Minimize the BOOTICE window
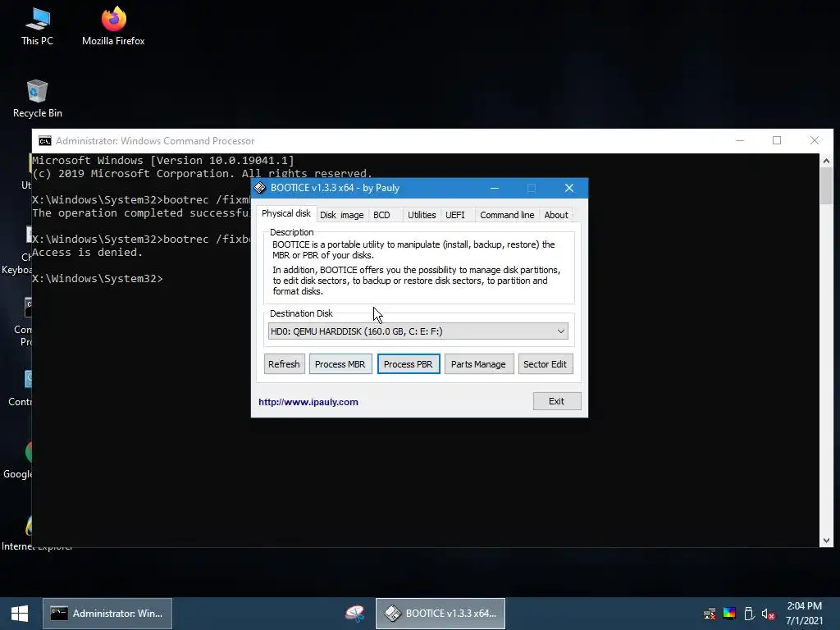Screen dimensions: 840x630 pyautogui.click(x=495, y=188)
